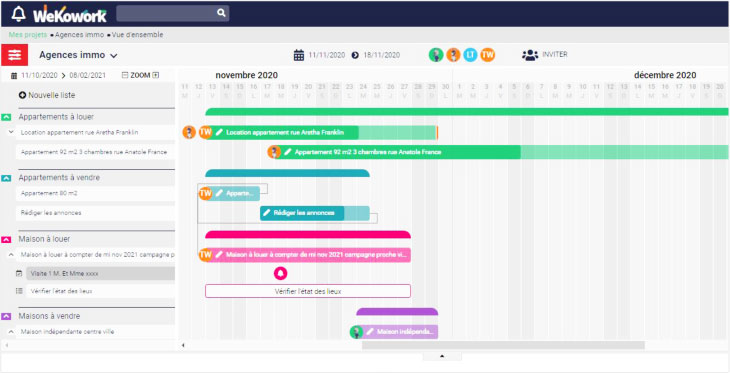Edit Maison à louer bar pencil icon
730x373 pixels.
[x=219, y=255]
